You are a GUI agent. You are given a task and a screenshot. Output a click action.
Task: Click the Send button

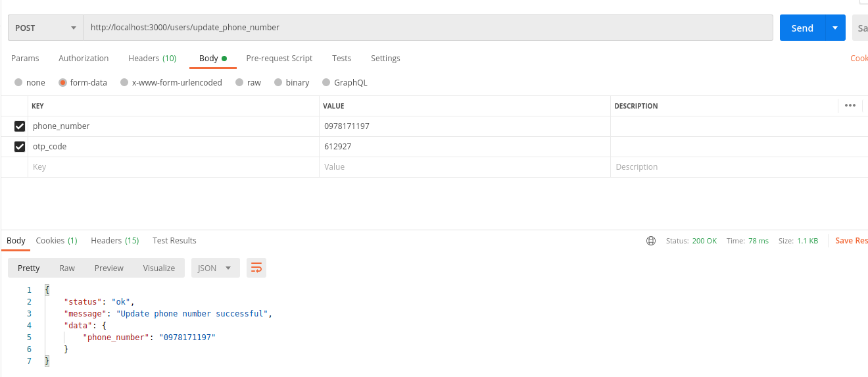click(802, 28)
